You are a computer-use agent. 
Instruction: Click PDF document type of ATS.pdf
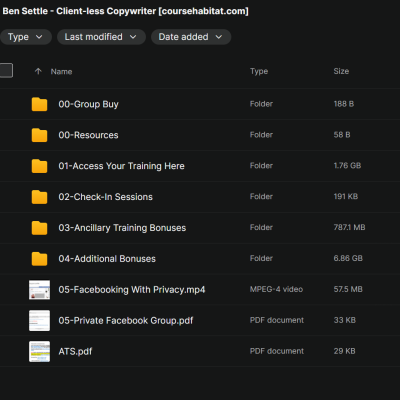[277, 351]
